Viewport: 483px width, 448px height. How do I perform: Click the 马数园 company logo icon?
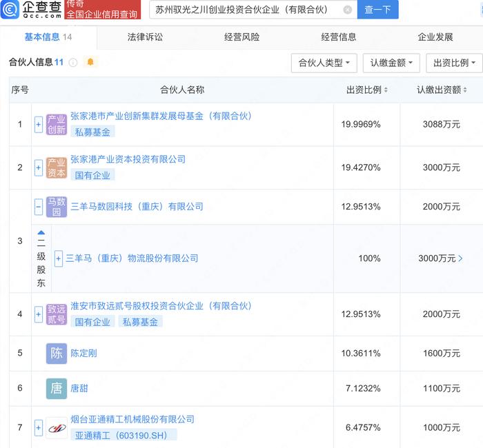point(57,207)
